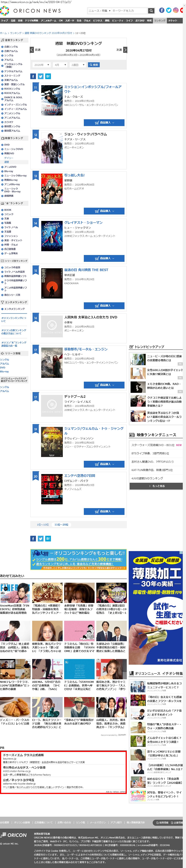Click plus icon beside ミュージックDVD
This screenshot has width=186, height=868.
pos(2,149)
